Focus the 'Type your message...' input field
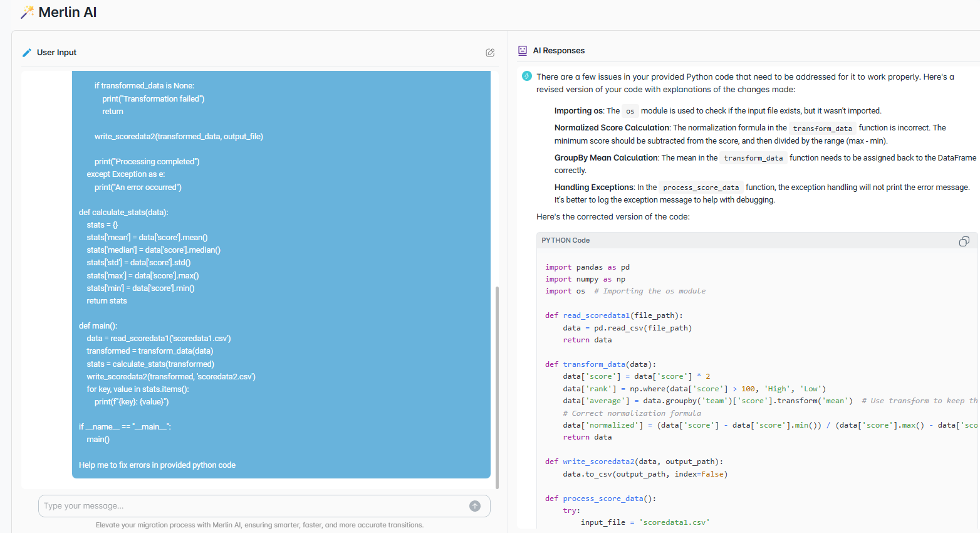This screenshot has width=980, height=533. pos(251,506)
